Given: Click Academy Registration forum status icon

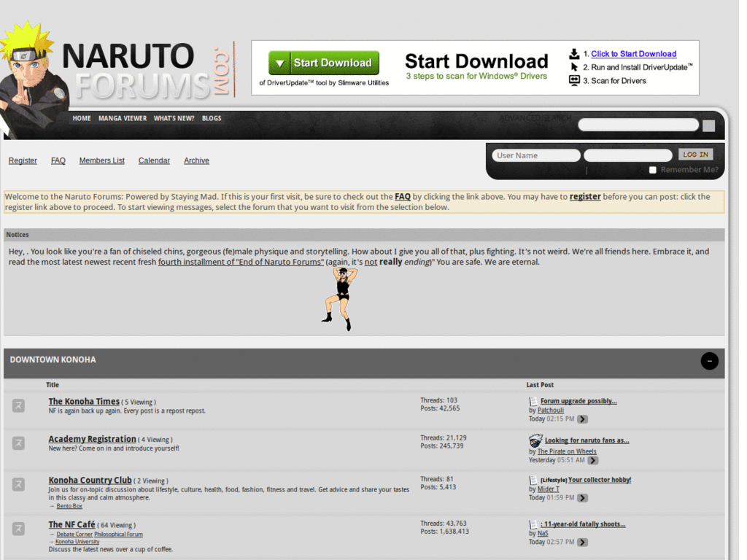Looking at the screenshot, I should coord(18,443).
